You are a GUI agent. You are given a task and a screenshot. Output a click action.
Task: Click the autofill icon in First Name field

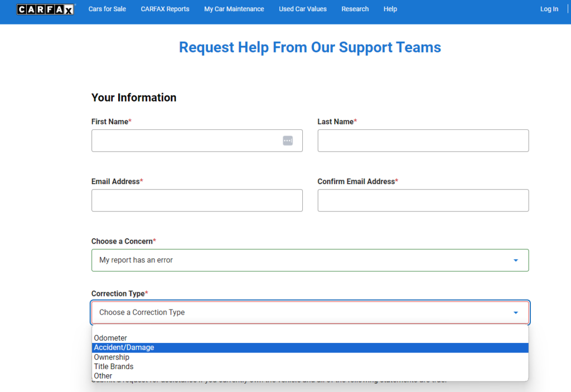[x=288, y=141]
